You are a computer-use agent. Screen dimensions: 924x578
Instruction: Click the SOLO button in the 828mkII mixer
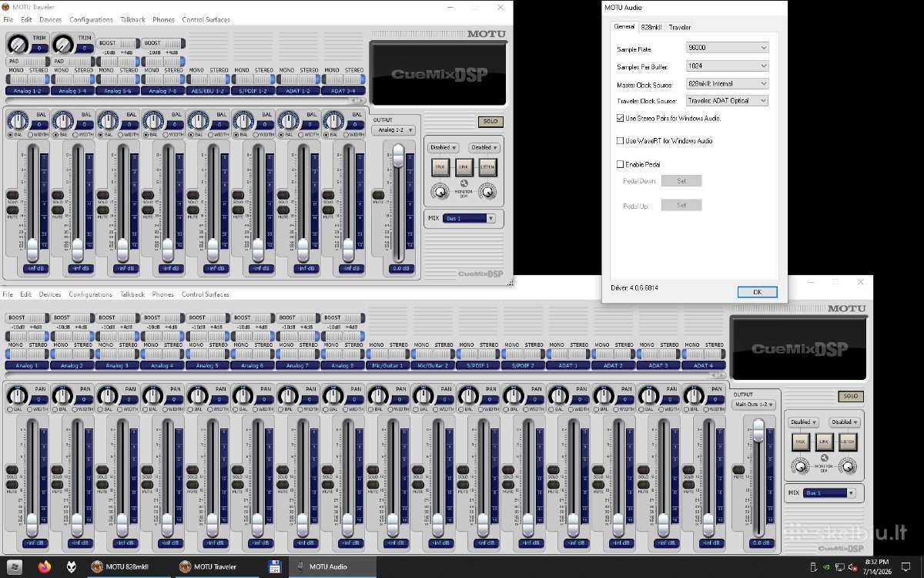click(x=850, y=396)
